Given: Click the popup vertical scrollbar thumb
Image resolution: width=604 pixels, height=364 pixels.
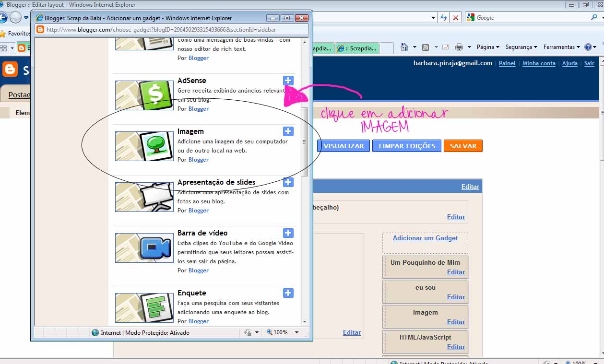Looking at the screenshot, I should click(305, 142).
